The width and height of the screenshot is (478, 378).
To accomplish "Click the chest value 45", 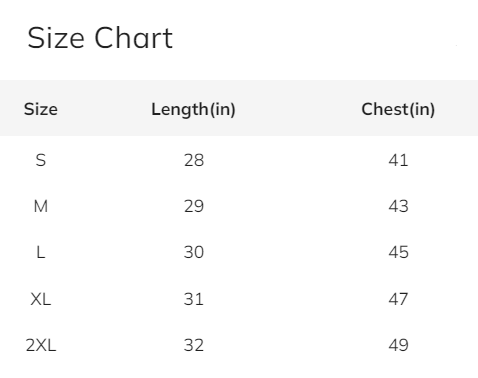I will [398, 252].
